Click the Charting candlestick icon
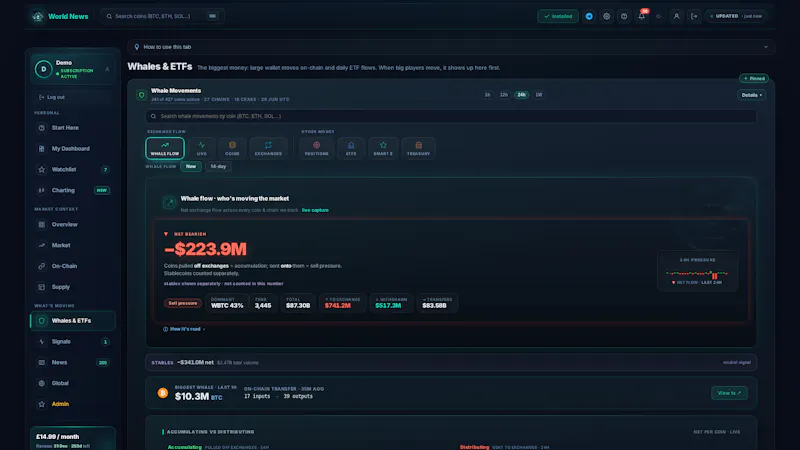800x450 pixels. click(x=42, y=190)
